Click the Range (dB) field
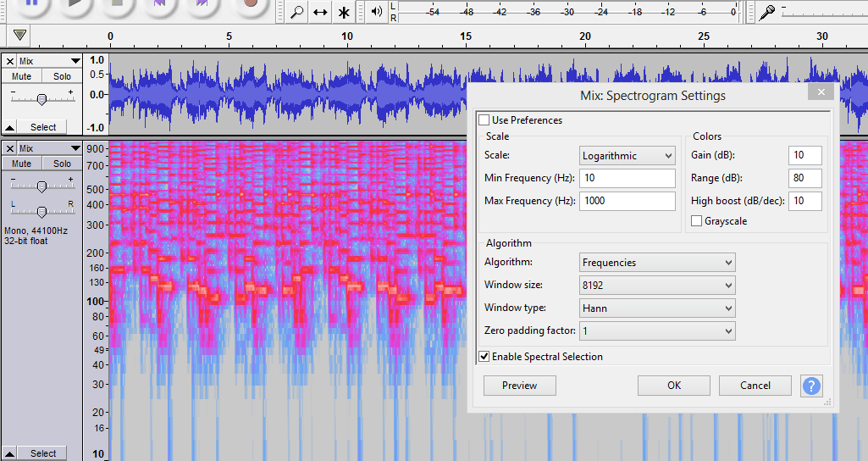This screenshot has height=461, width=868. click(804, 178)
